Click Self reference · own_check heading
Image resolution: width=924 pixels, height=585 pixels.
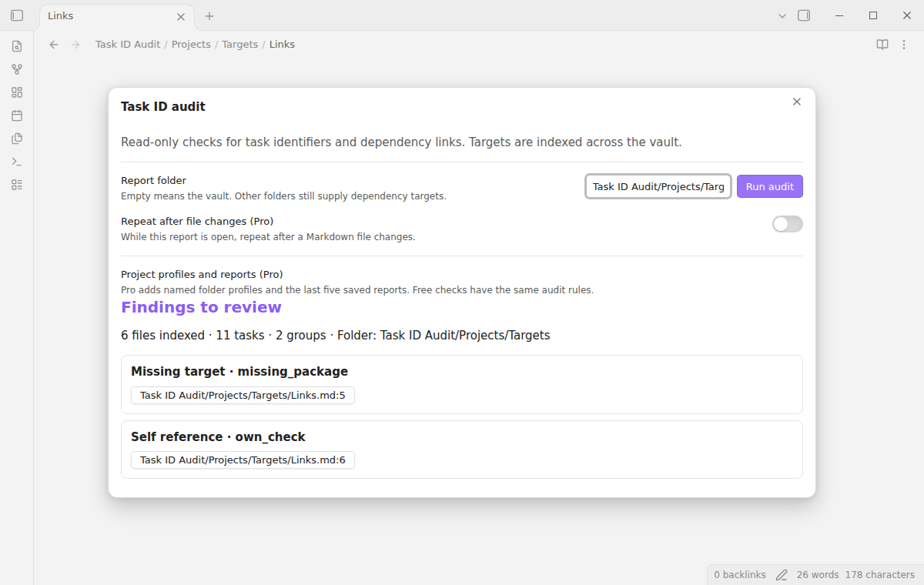pos(218,436)
